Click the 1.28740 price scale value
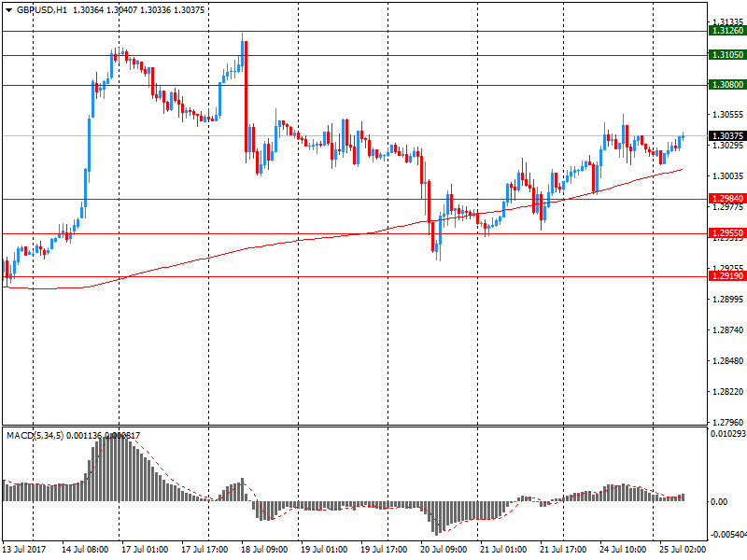This screenshot has width=747, height=560. [x=728, y=330]
